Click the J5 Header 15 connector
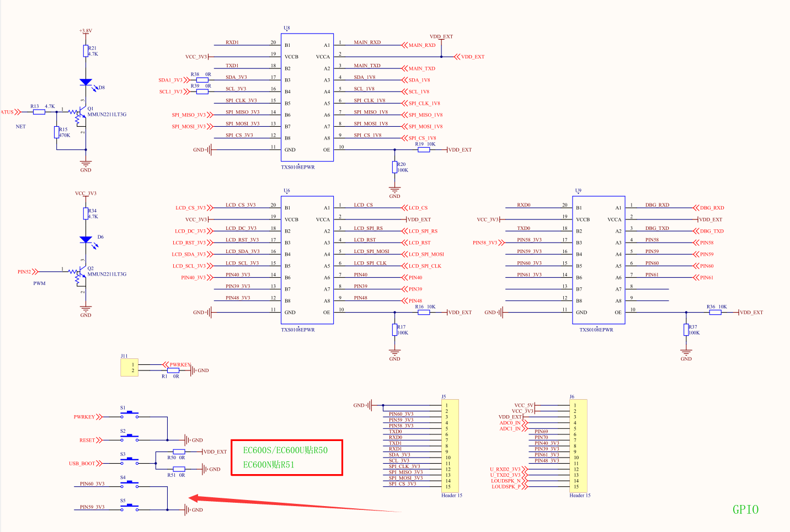 (x=450, y=446)
